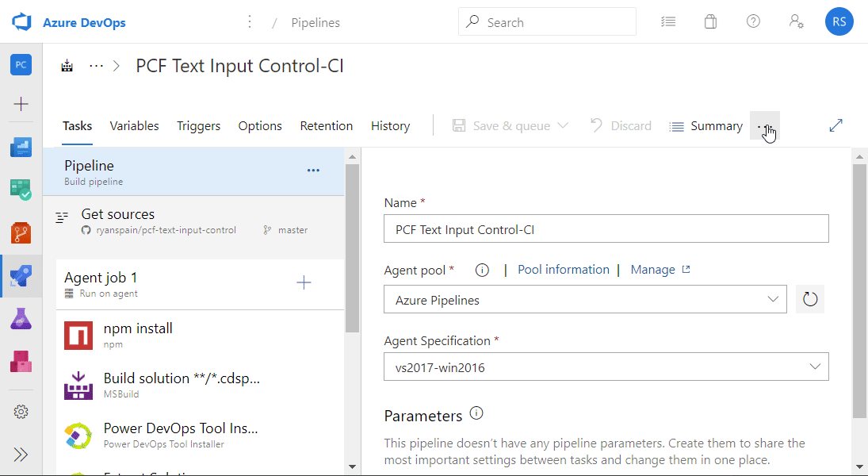The height and width of the screenshot is (476, 868).
Task: Refresh the agent pool list
Action: pyautogui.click(x=810, y=299)
